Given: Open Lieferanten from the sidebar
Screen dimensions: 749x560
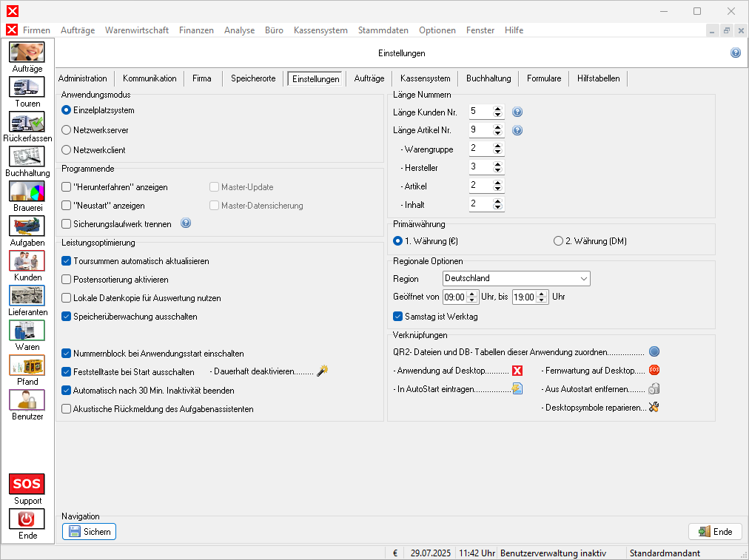Looking at the screenshot, I should [x=27, y=296].
